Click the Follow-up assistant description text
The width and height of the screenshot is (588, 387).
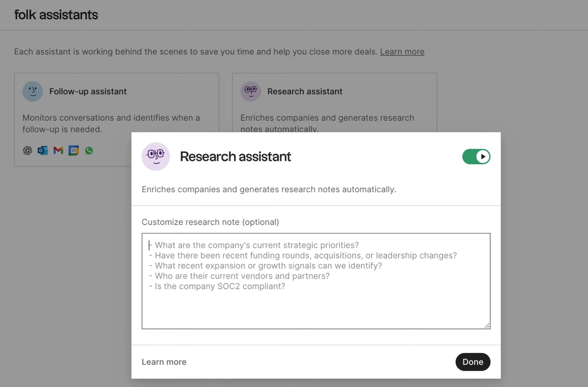111,124
